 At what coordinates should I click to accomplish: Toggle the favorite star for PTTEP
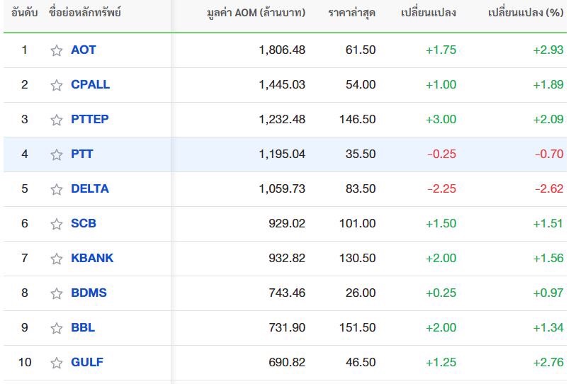coord(56,120)
